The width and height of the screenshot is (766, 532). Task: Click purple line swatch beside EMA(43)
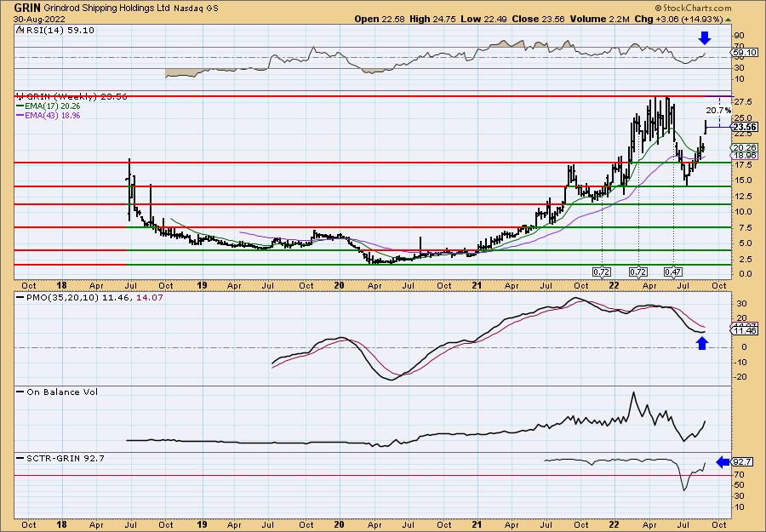pos(20,115)
